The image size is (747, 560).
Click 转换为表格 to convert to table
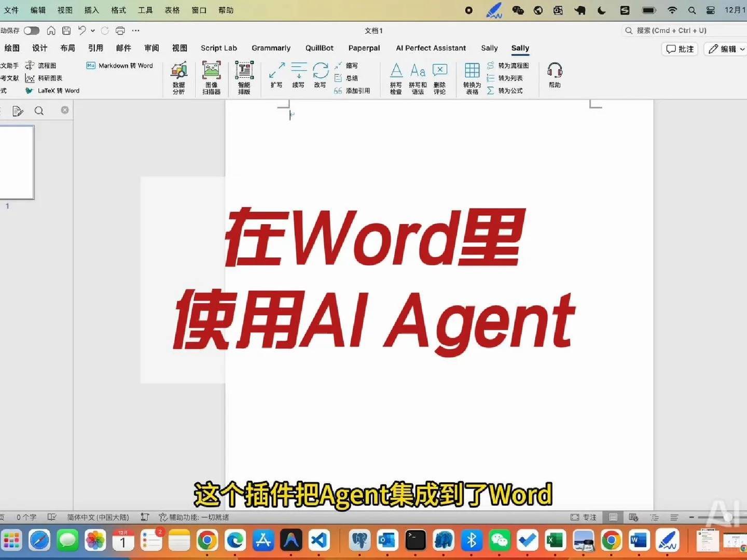coord(472,78)
